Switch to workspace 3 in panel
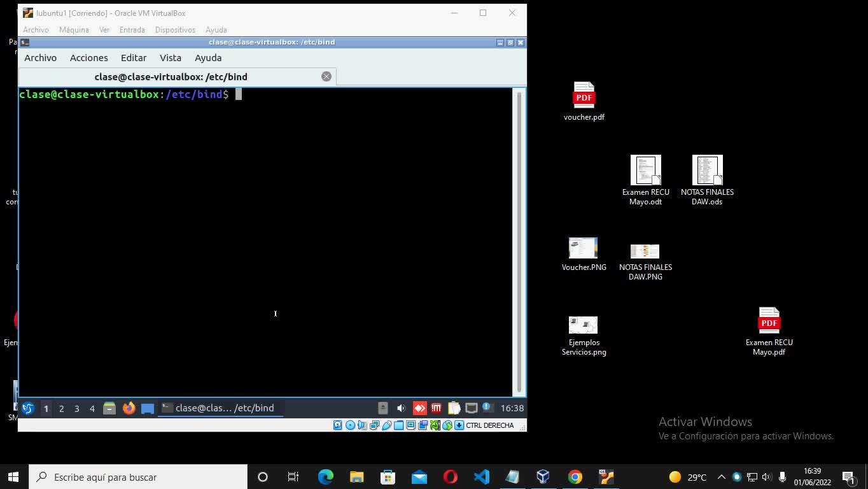Image resolution: width=868 pixels, height=489 pixels. pyautogui.click(x=76, y=408)
